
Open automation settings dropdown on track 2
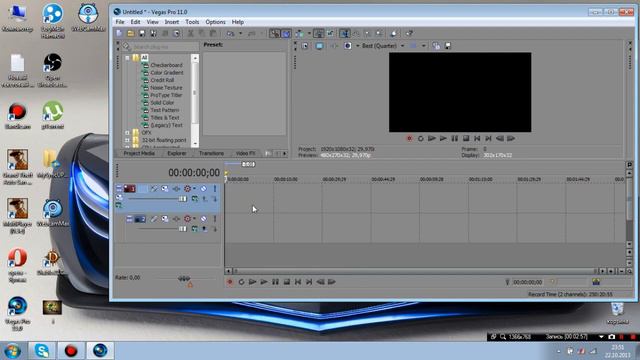[x=194, y=219]
